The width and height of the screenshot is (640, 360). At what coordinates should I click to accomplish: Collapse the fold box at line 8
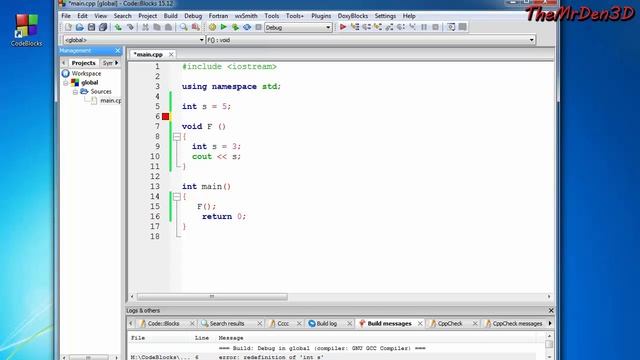(177, 136)
